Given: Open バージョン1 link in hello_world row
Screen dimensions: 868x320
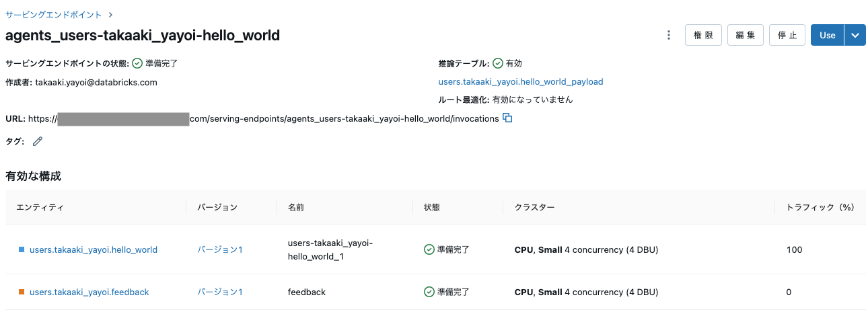Looking at the screenshot, I should coord(220,249).
